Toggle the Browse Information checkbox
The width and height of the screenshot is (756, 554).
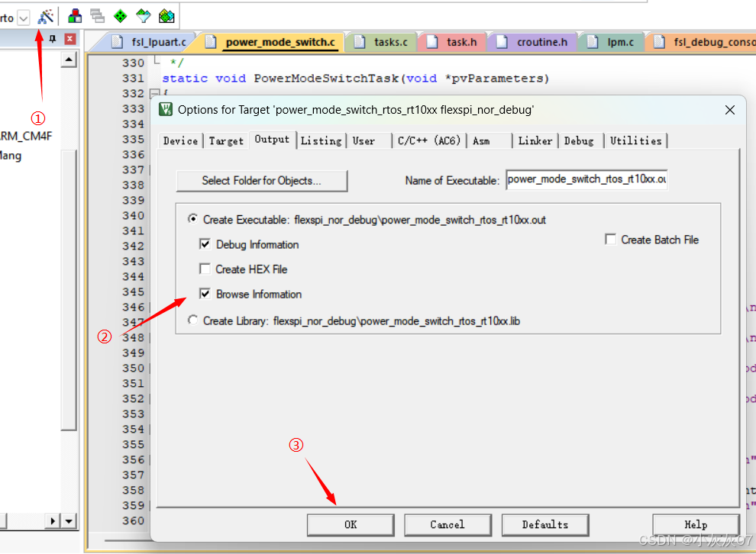205,294
